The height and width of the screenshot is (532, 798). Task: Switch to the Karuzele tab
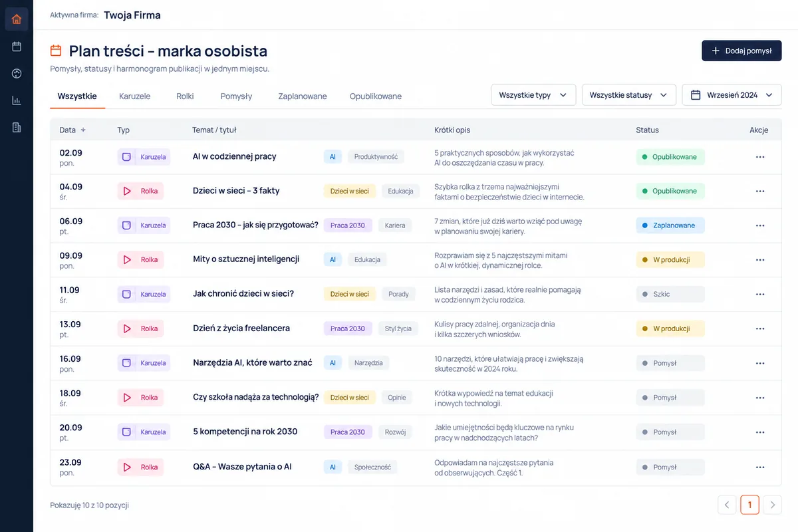tap(135, 96)
